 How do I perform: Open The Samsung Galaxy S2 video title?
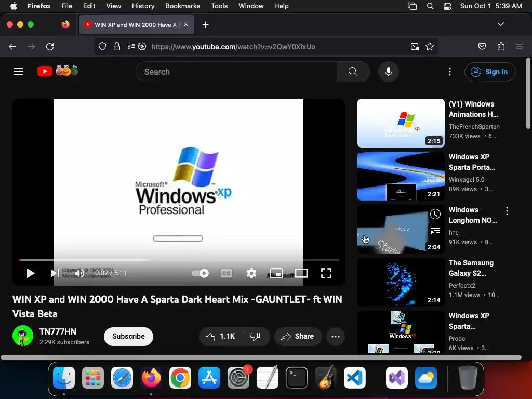pyautogui.click(x=471, y=268)
